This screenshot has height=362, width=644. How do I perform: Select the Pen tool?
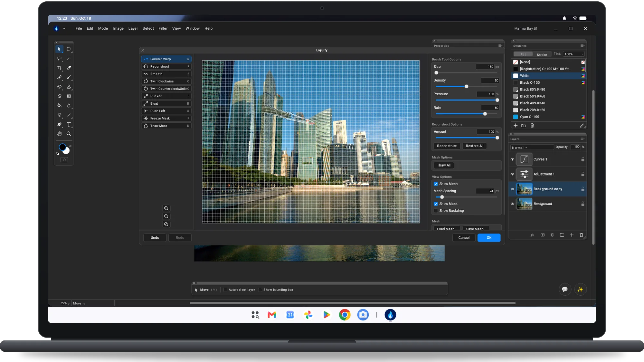point(59,124)
